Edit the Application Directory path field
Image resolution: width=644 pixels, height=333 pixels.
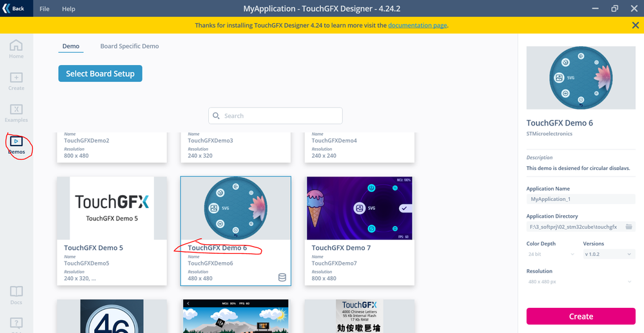coord(575,227)
